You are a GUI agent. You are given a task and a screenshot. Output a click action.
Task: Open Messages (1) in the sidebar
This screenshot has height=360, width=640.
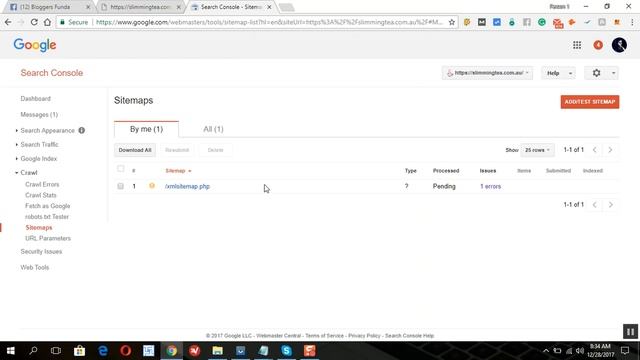tap(39, 115)
